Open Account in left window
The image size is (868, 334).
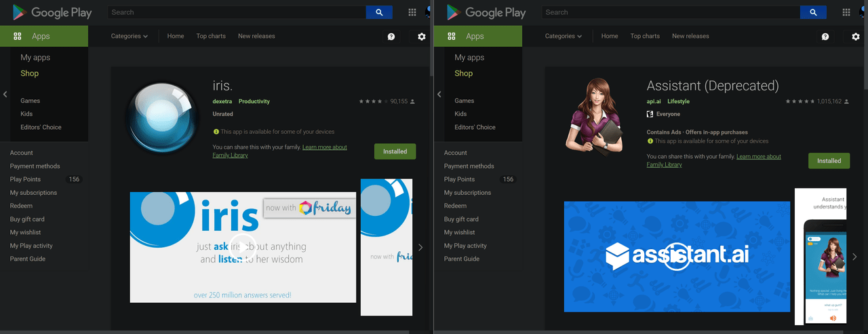(x=21, y=153)
